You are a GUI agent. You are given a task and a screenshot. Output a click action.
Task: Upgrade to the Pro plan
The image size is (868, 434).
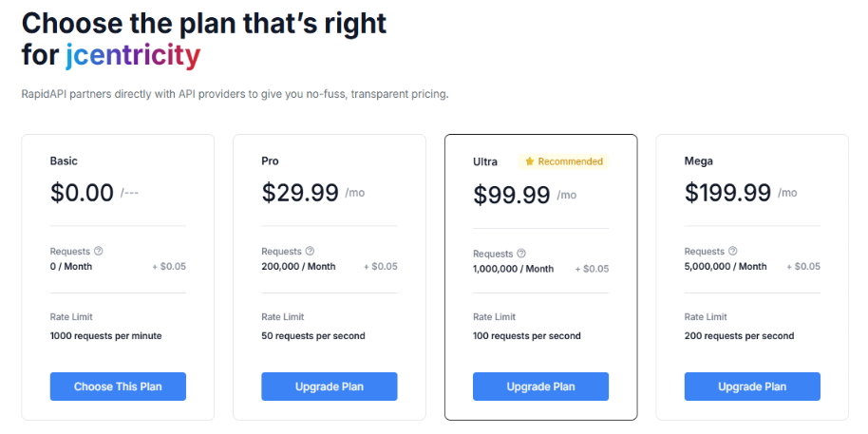point(330,387)
